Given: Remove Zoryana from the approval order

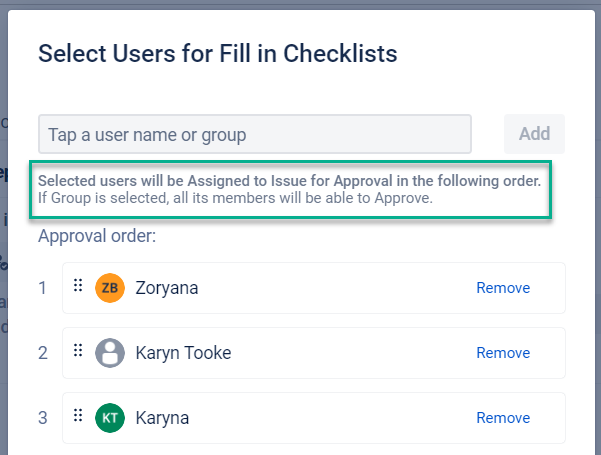Looking at the screenshot, I should (x=502, y=288).
